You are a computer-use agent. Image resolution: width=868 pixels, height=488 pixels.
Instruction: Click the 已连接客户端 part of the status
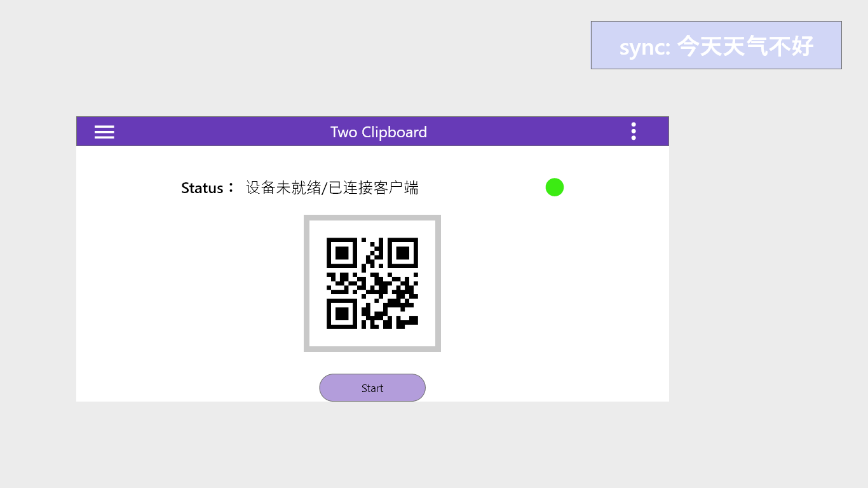click(374, 188)
